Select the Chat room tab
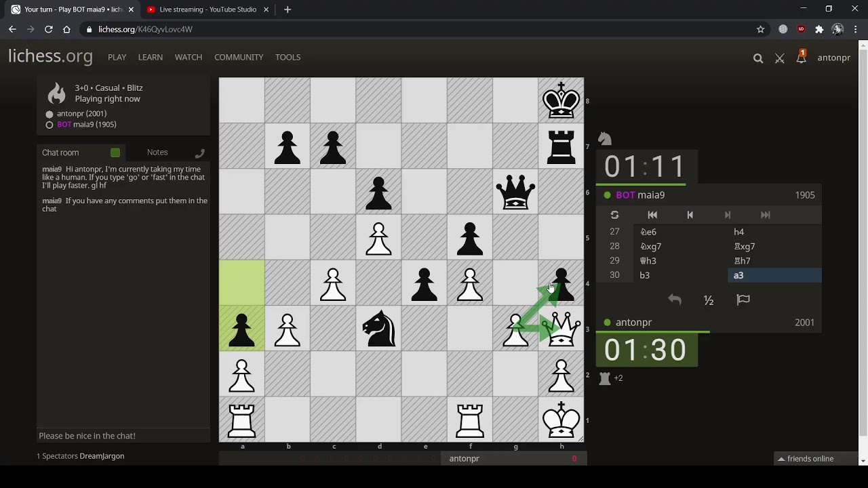The height and width of the screenshot is (488, 868). click(x=60, y=152)
